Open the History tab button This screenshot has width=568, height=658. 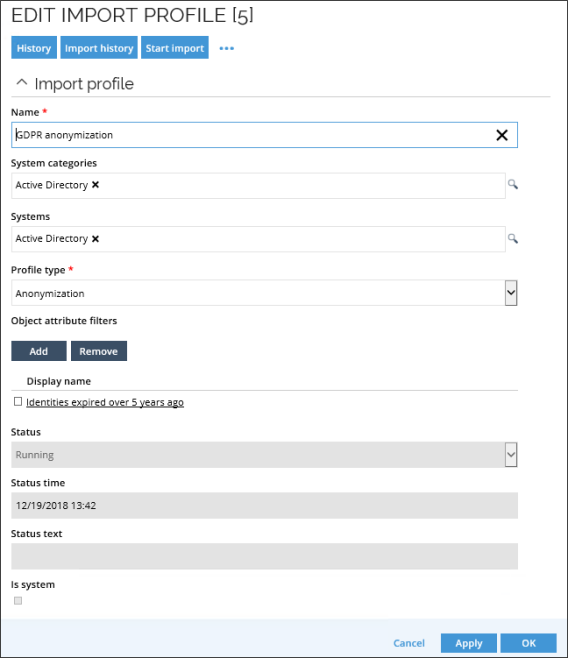[x=34, y=48]
